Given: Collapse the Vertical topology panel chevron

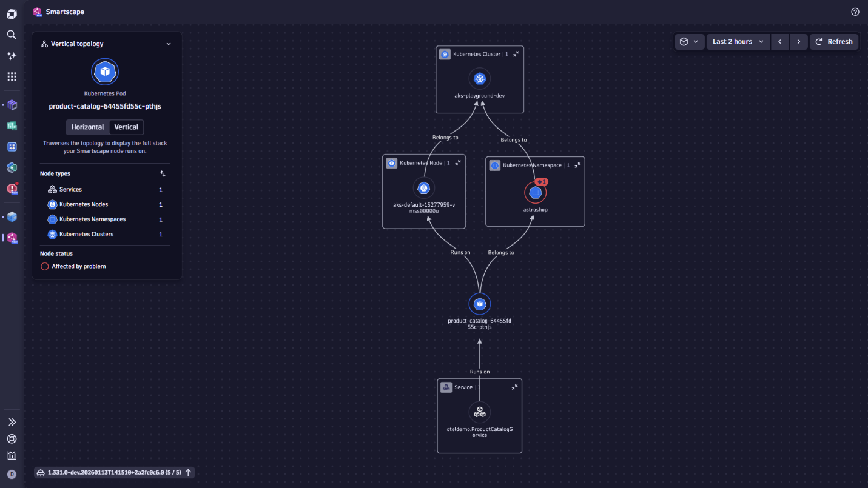Looking at the screenshot, I should coord(169,44).
